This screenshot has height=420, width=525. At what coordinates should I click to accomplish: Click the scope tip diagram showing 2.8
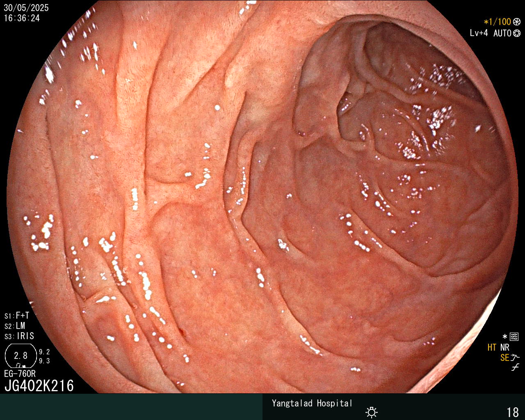21,356
